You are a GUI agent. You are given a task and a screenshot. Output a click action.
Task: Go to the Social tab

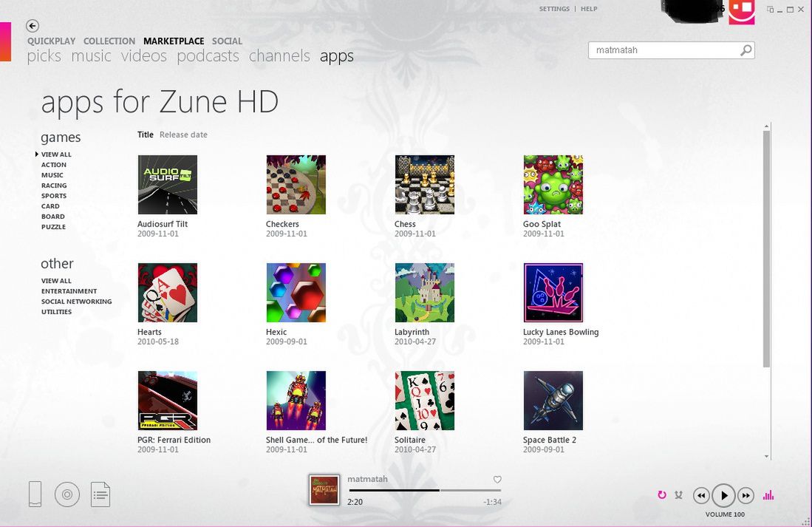tap(227, 41)
